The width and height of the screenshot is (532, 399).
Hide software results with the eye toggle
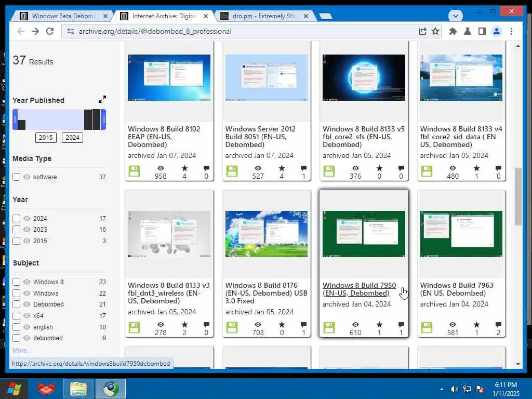pos(27,177)
